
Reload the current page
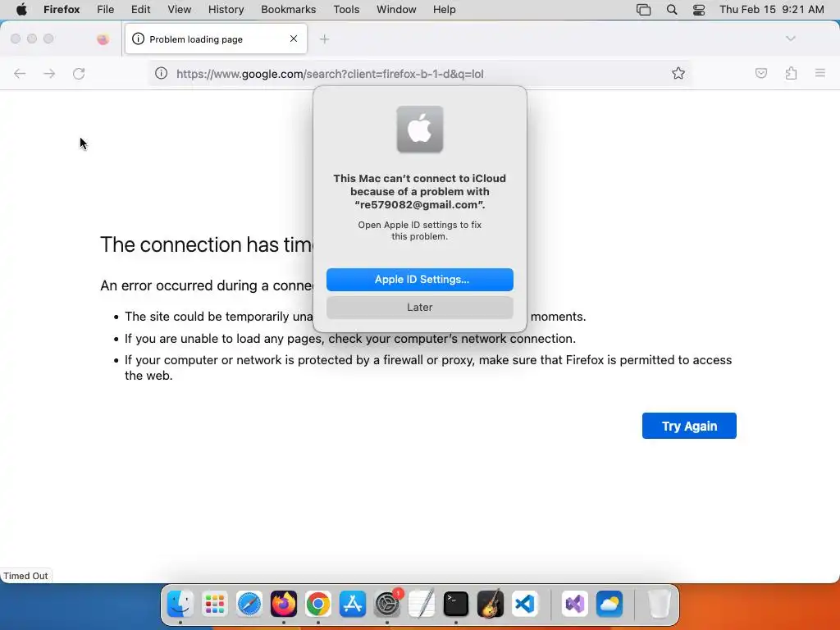click(79, 74)
